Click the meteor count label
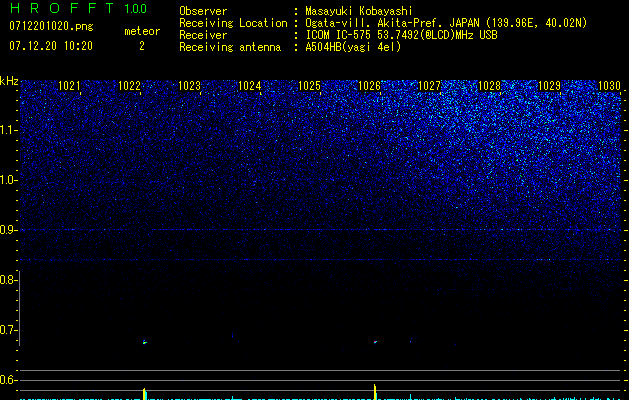Image resolution: width=629 pixels, height=400 pixels. click(x=142, y=31)
